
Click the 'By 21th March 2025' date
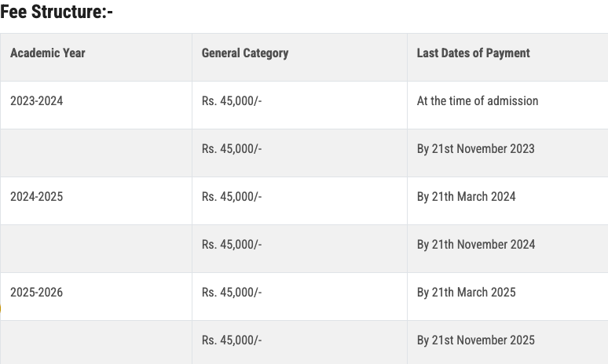point(467,293)
